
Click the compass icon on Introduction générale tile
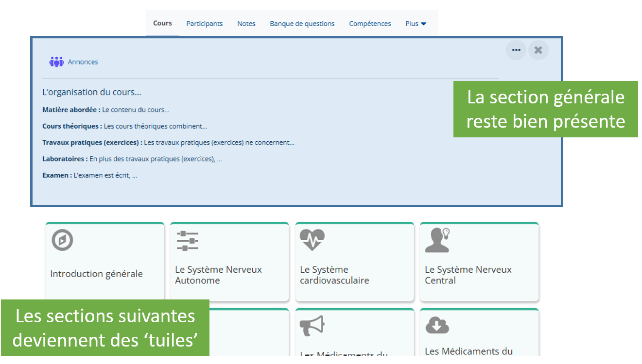[63, 240]
